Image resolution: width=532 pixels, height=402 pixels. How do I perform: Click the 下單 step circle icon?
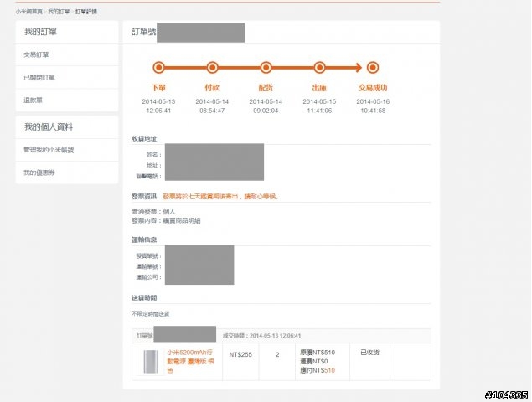coord(158,67)
